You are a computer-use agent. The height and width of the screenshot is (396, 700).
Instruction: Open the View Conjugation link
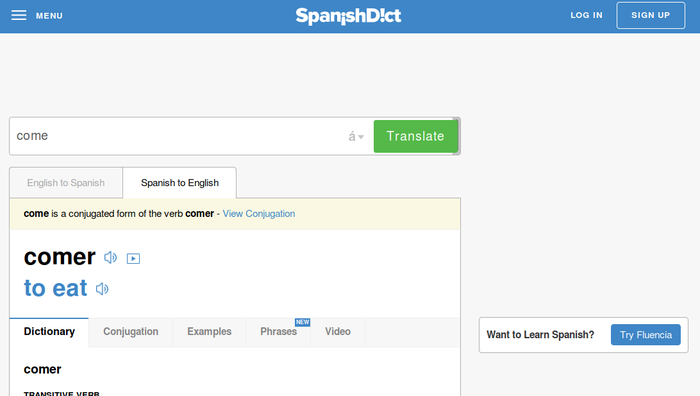tap(259, 214)
